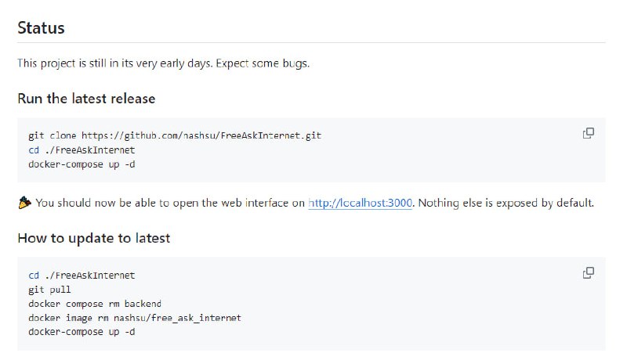Viewport: 627px width, 364px height.
Task: Click the party popper emoji
Action: [24, 203]
